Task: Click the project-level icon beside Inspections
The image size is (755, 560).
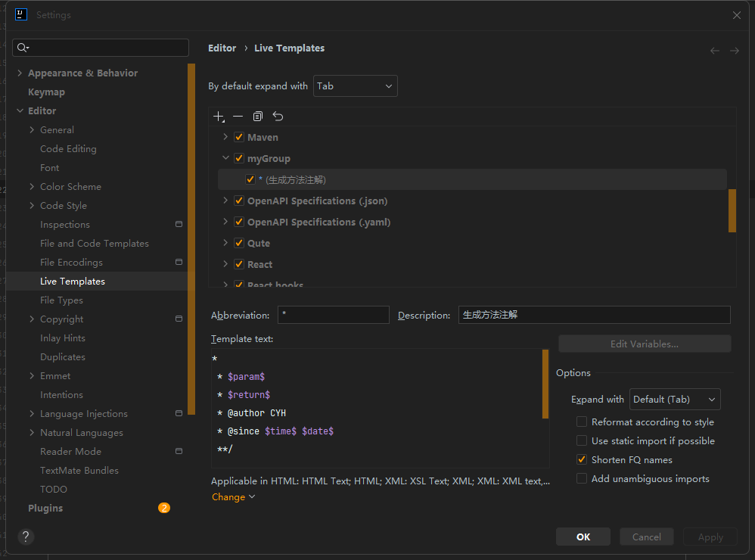Action: click(179, 225)
